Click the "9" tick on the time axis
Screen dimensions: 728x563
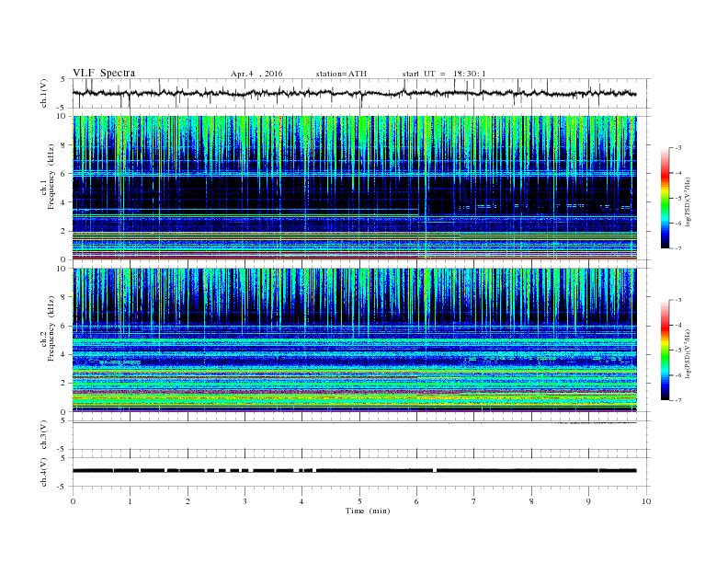point(588,501)
